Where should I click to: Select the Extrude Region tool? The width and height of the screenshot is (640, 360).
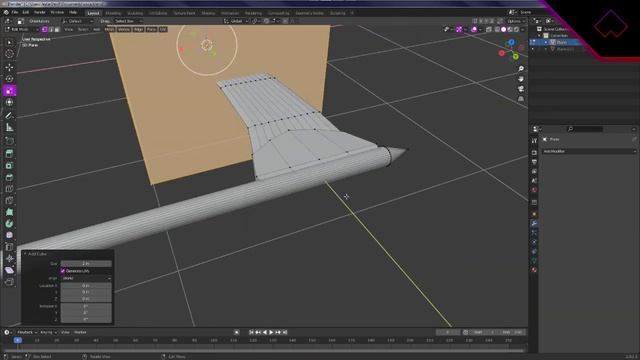[x=9, y=154]
